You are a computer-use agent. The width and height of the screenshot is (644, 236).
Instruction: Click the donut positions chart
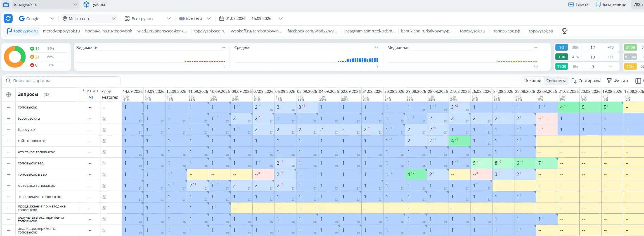click(x=15, y=57)
